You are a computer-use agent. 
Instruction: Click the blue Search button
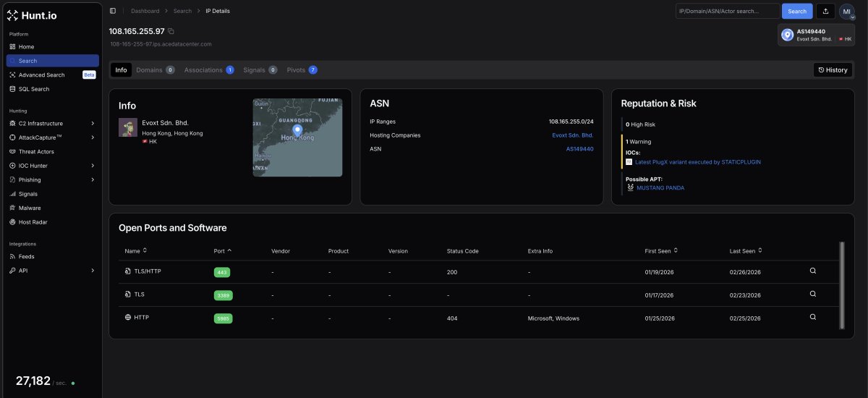coord(797,12)
